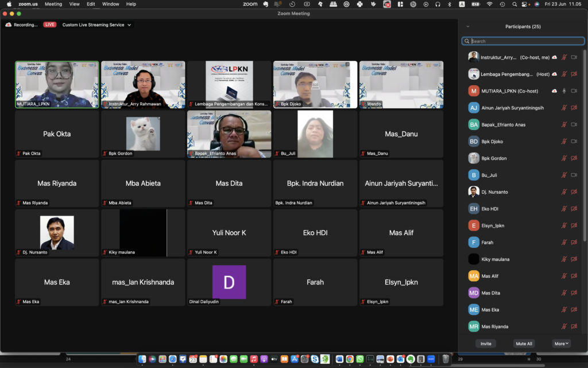Toggle the microphone for Mas Dita in Participants
588x368 pixels.
coord(564,293)
